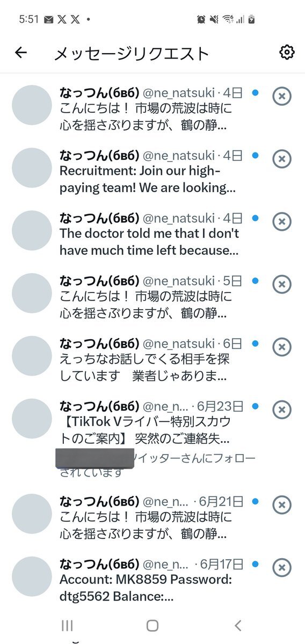
Task: Remove the TikTok Vライバー scout request
Action: click(282, 410)
